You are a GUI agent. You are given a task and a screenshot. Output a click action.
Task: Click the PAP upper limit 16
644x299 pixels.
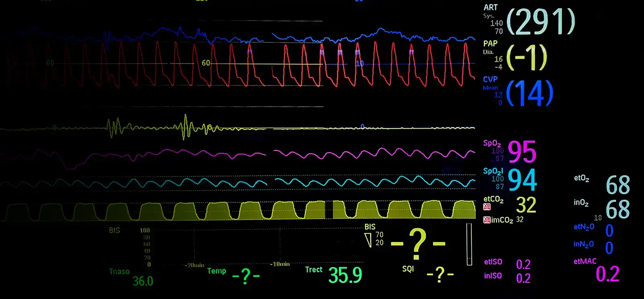click(x=498, y=59)
